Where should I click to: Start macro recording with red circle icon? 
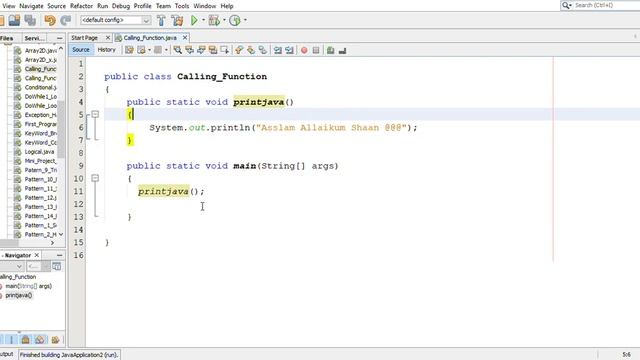[x=304, y=50]
